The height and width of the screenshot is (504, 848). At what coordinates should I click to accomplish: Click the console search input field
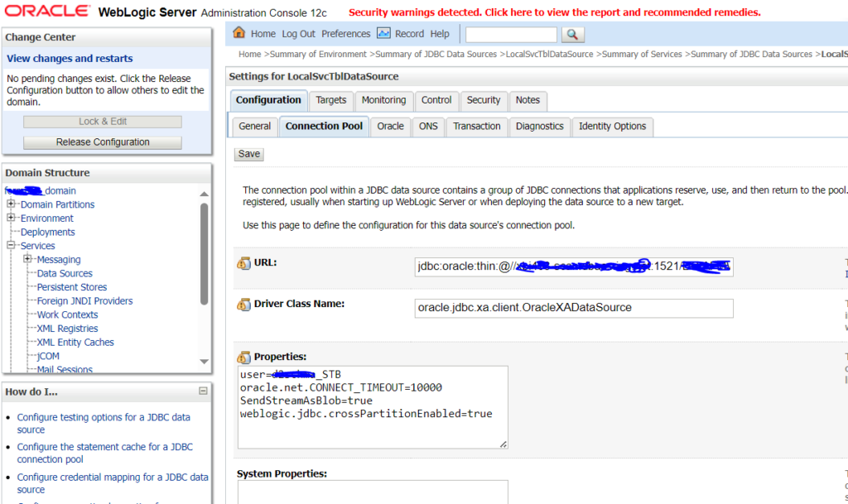click(511, 35)
